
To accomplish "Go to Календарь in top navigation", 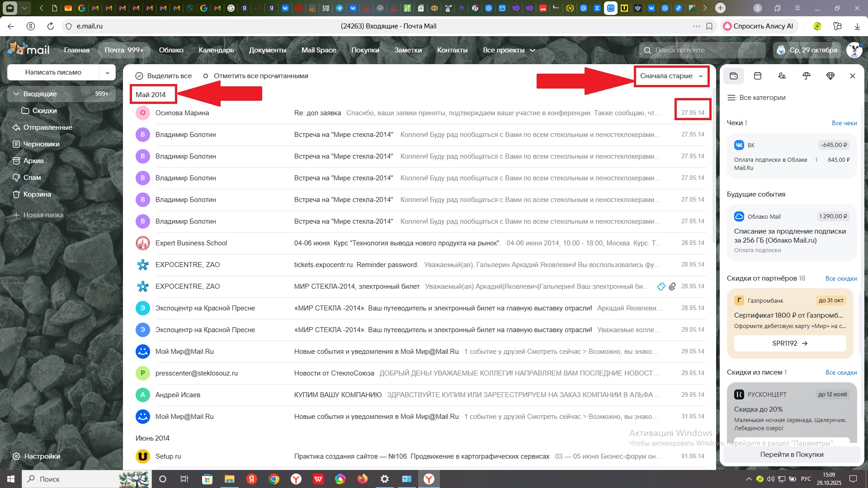I will point(216,50).
